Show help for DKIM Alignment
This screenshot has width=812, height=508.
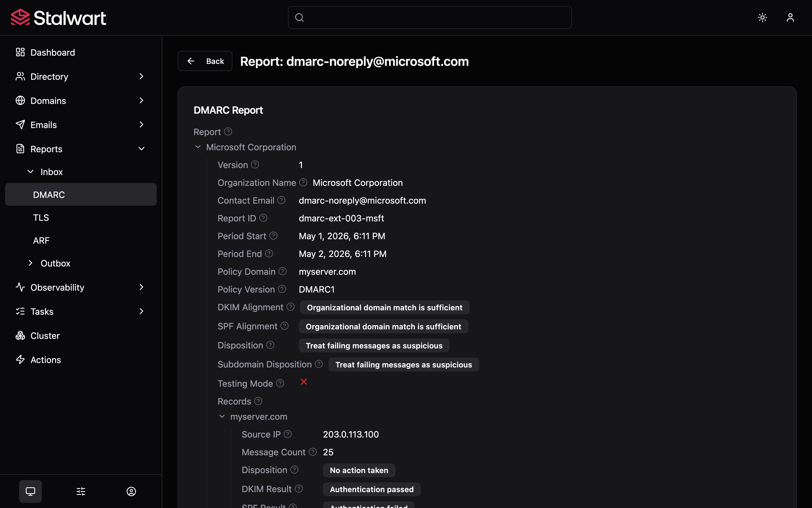pos(291,307)
